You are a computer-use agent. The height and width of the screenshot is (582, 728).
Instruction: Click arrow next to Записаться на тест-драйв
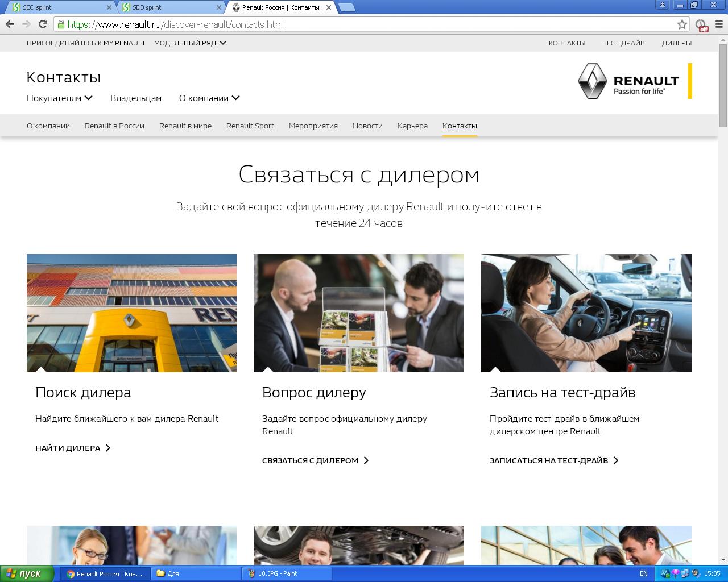pyautogui.click(x=615, y=460)
